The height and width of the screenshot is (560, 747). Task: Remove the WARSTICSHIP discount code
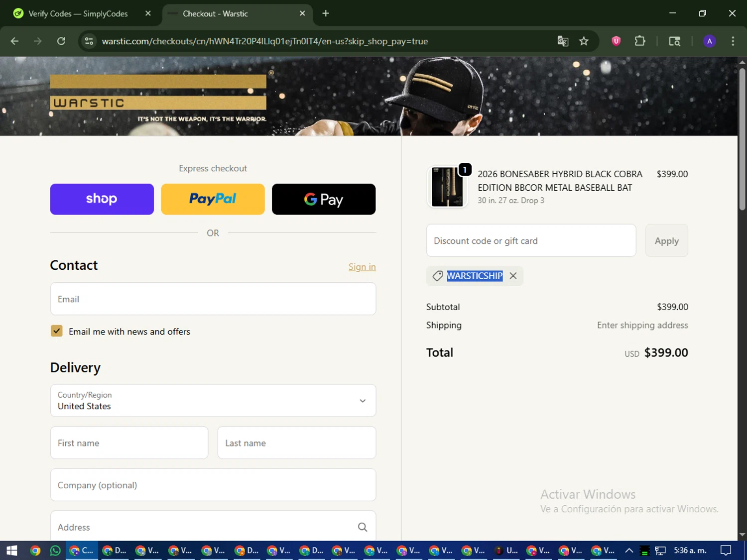pyautogui.click(x=513, y=276)
